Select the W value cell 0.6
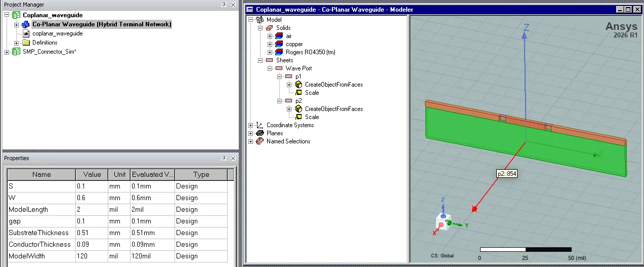 (92, 198)
